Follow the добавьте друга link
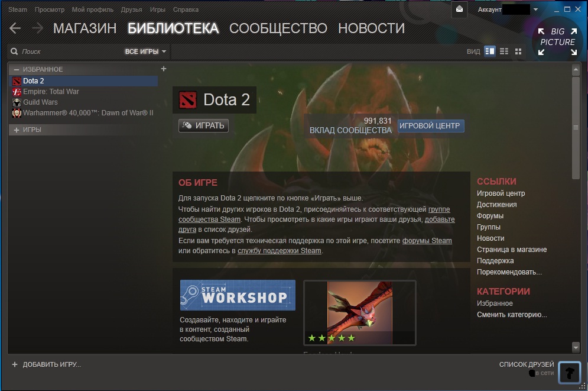Screen dimensions: 588x391 tap(440, 219)
